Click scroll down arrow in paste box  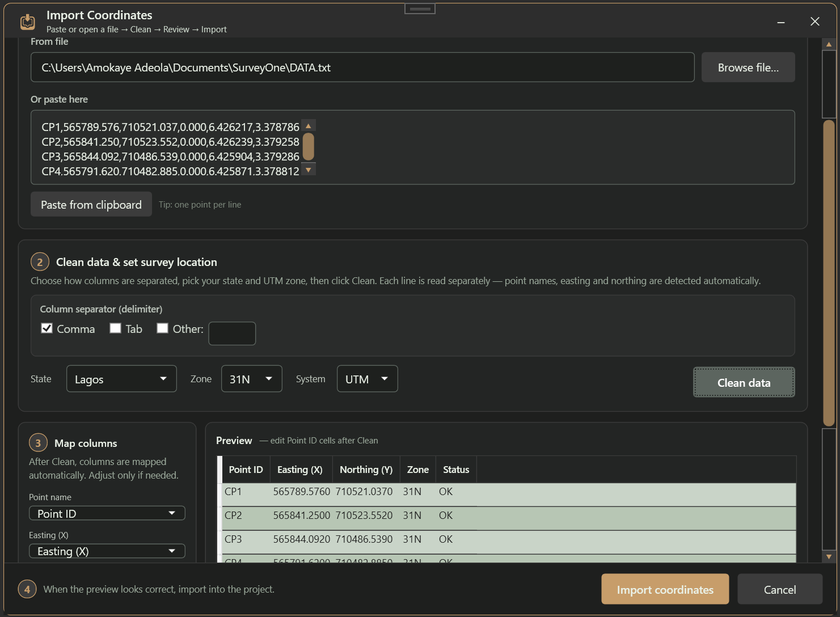[x=309, y=170]
